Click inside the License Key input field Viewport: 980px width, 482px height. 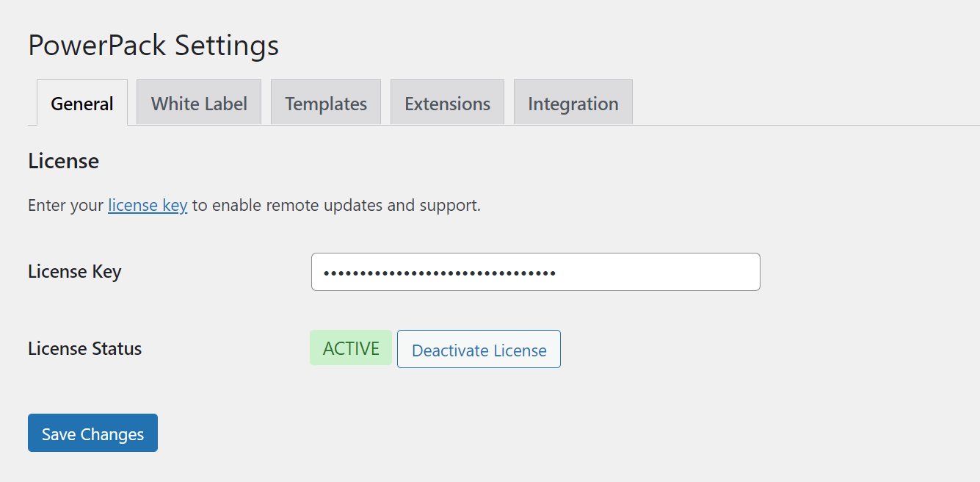(x=535, y=271)
